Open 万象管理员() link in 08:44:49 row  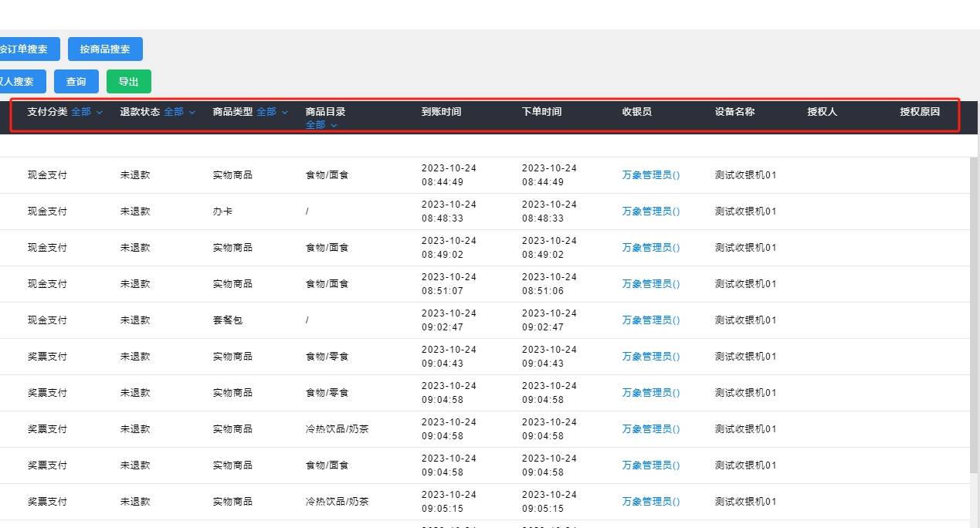651,175
